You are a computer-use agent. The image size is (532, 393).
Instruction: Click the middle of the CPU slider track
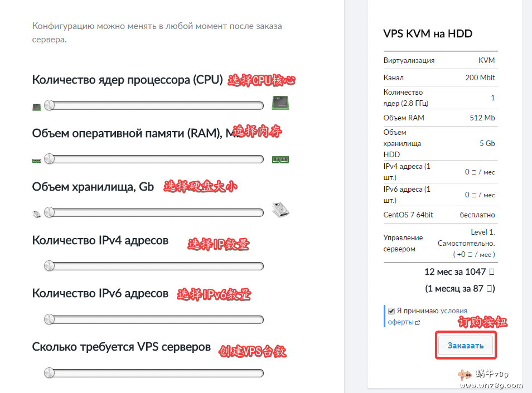click(x=156, y=105)
